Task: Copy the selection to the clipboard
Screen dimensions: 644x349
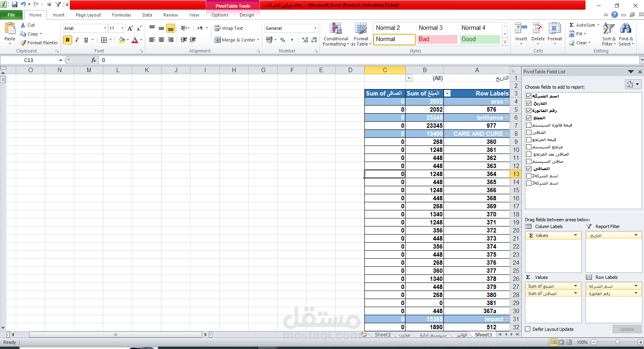Action: [x=31, y=34]
